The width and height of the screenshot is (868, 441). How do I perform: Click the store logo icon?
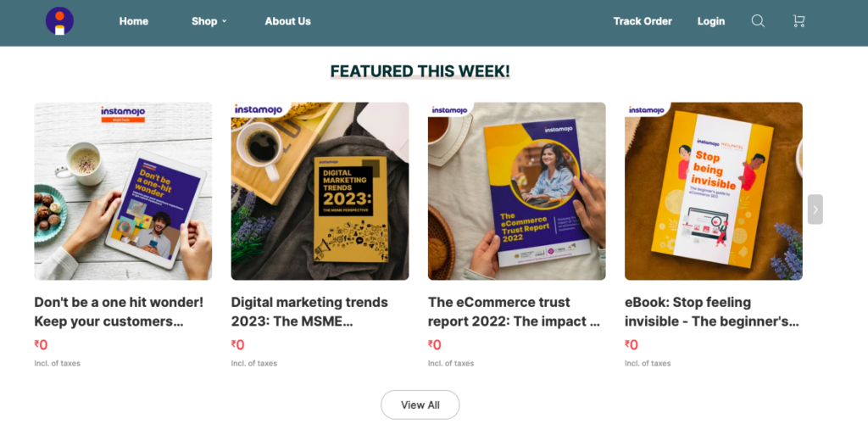point(59,21)
